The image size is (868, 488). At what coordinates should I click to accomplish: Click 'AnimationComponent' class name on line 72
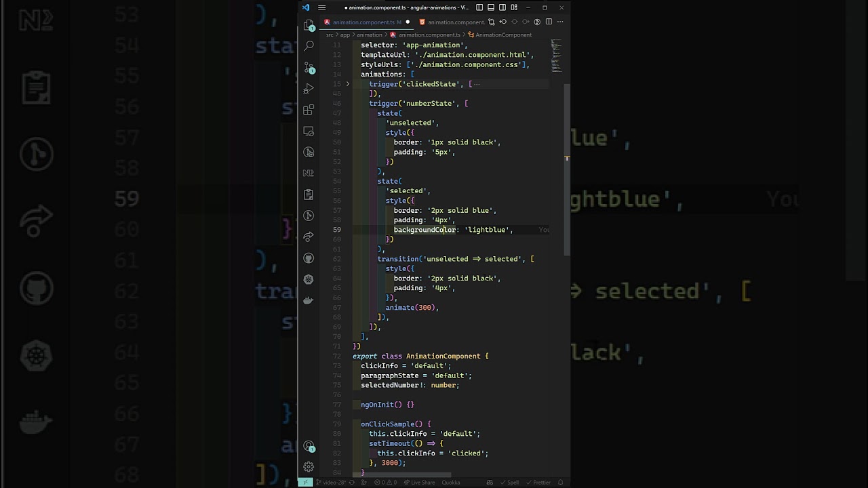[443, 356]
